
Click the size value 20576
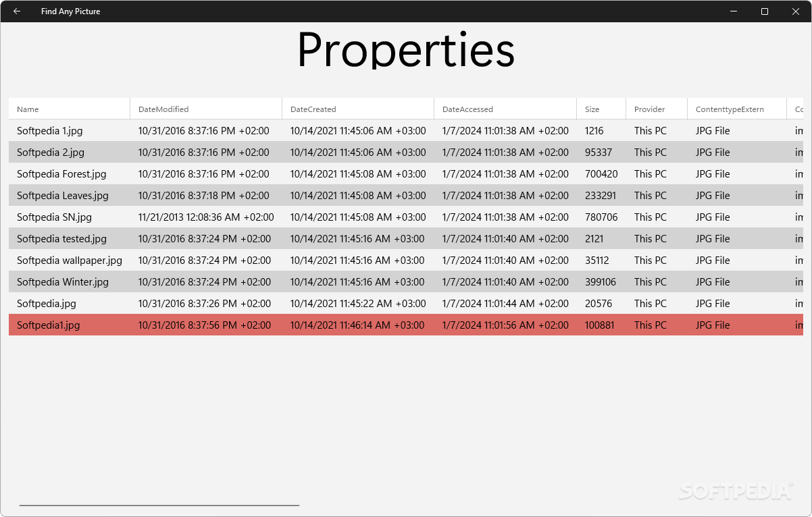click(x=599, y=304)
